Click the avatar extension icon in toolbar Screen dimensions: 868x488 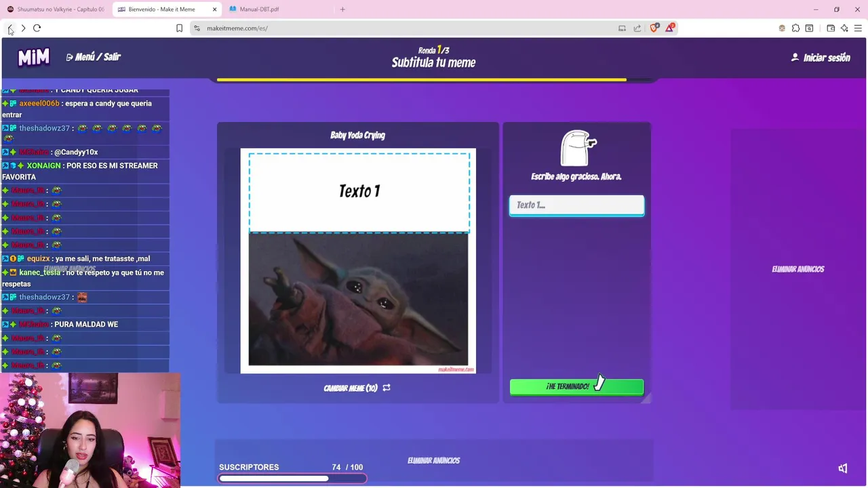pos(782,28)
